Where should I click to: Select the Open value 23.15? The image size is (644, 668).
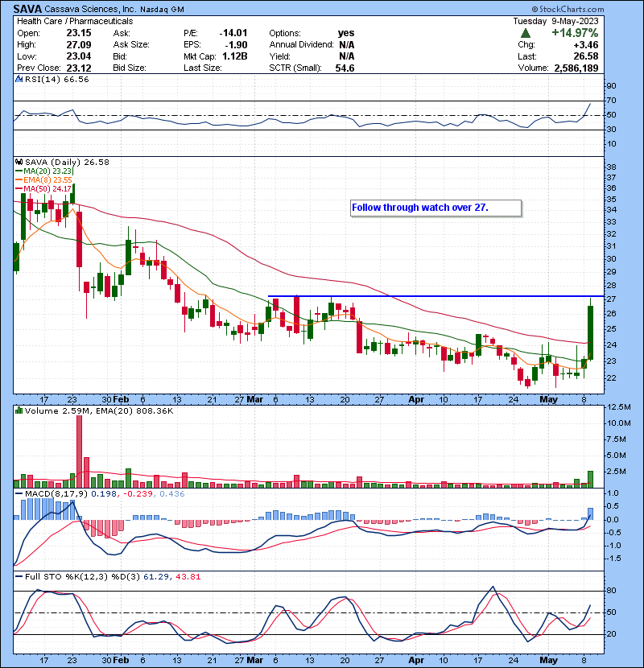[79, 33]
